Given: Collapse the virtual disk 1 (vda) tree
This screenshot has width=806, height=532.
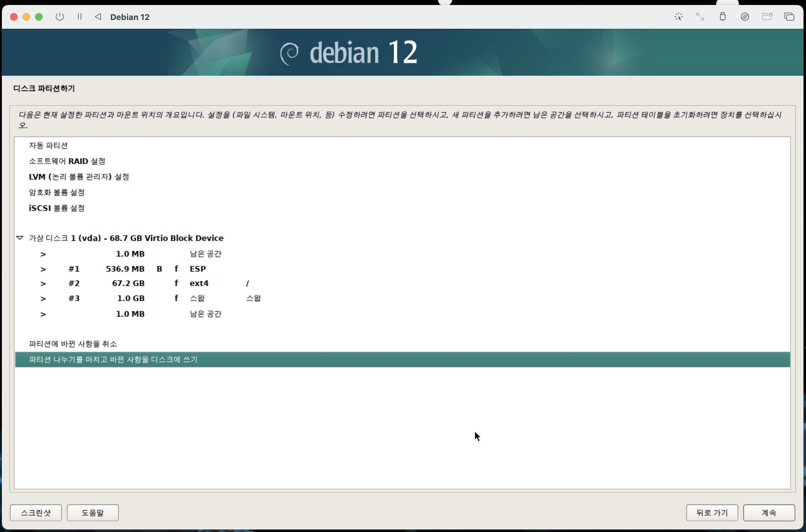Looking at the screenshot, I should point(20,238).
